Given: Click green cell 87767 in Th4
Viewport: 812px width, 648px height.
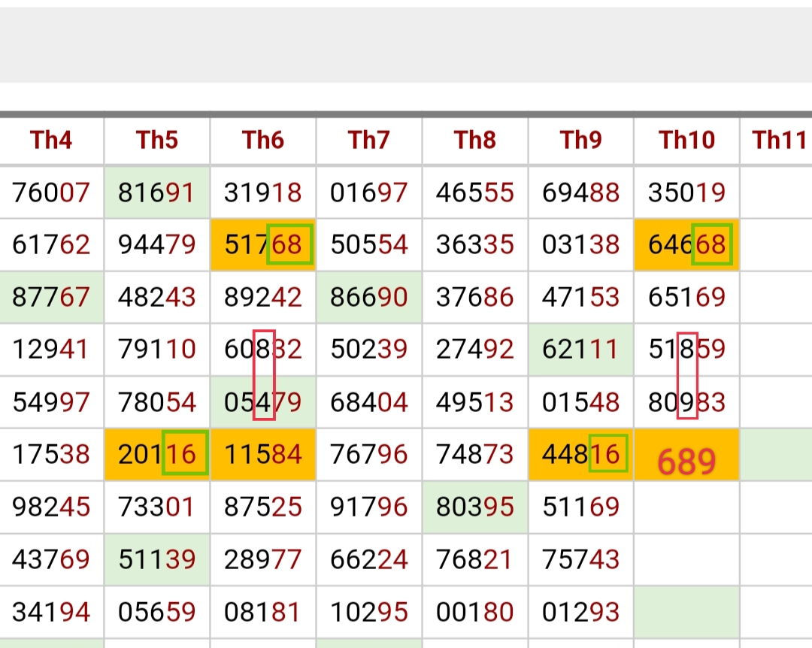Looking at the screenshot, I should [x=51, y=298].
